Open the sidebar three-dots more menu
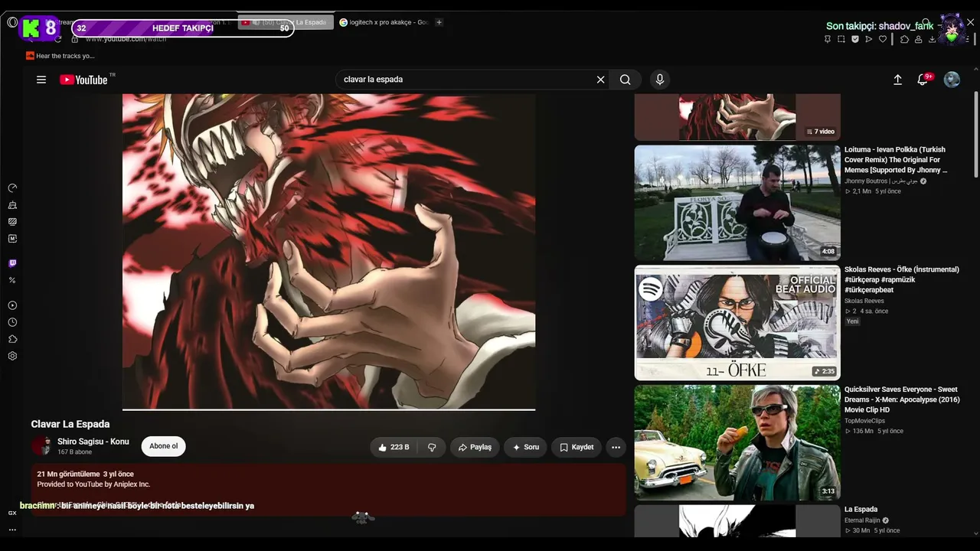980x551 pixels. [x=12, y=530]
